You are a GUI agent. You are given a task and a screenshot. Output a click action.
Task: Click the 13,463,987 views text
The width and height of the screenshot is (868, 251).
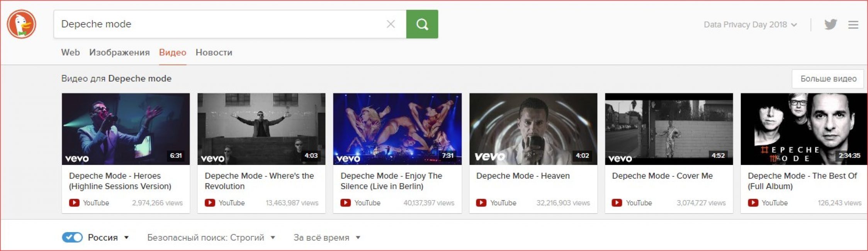(292, 203)
